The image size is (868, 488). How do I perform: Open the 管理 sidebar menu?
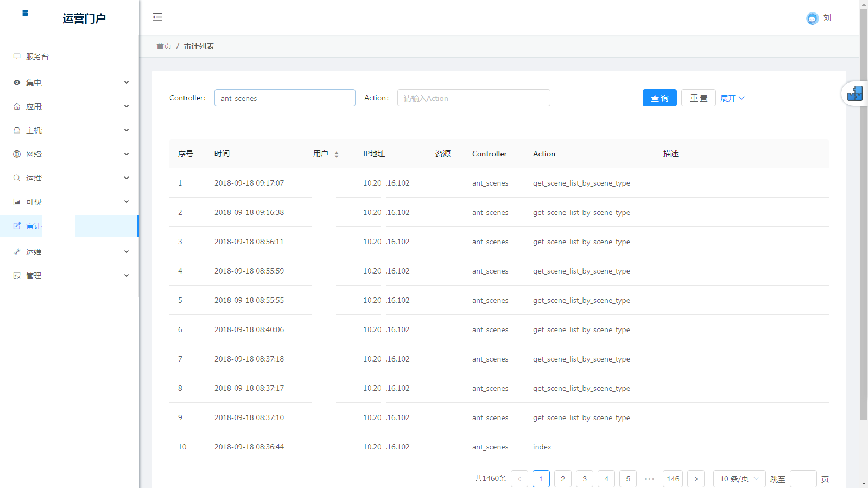point(69,276)
